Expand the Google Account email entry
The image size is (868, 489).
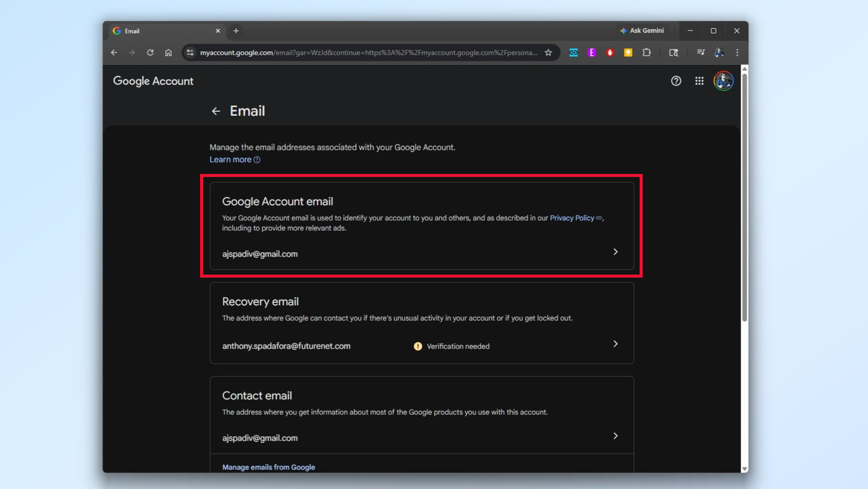point(615,252)
